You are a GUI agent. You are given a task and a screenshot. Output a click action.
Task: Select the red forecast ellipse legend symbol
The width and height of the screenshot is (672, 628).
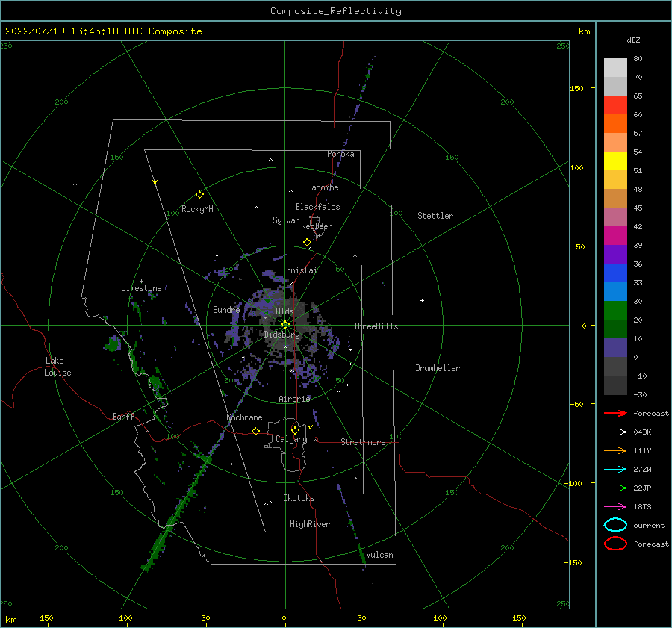(615, 544)
